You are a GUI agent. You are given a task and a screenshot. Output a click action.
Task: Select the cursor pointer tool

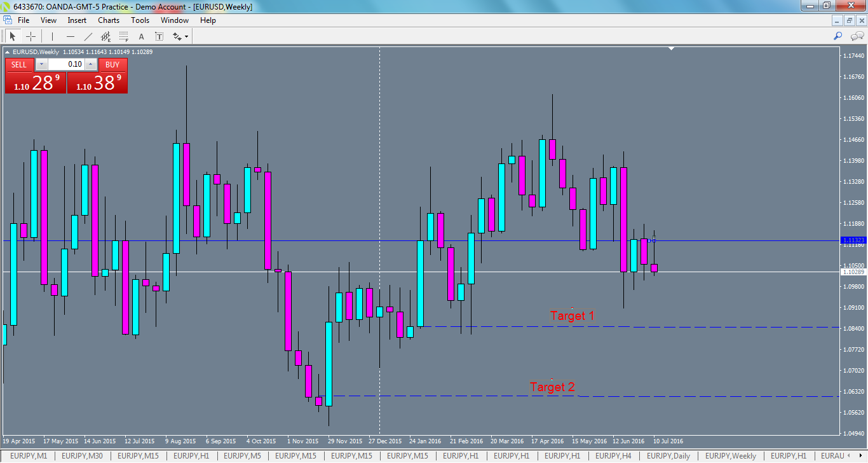click(13, 36)
